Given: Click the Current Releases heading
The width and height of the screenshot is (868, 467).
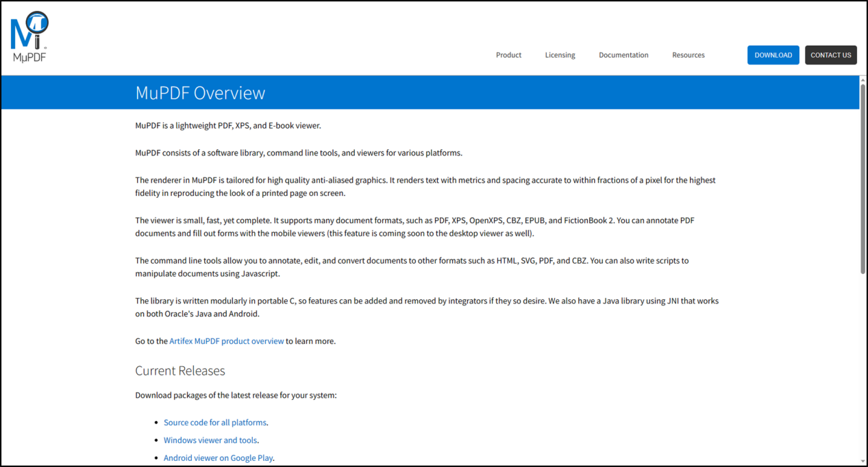Looking at the screenshot, I should [180, 371].
